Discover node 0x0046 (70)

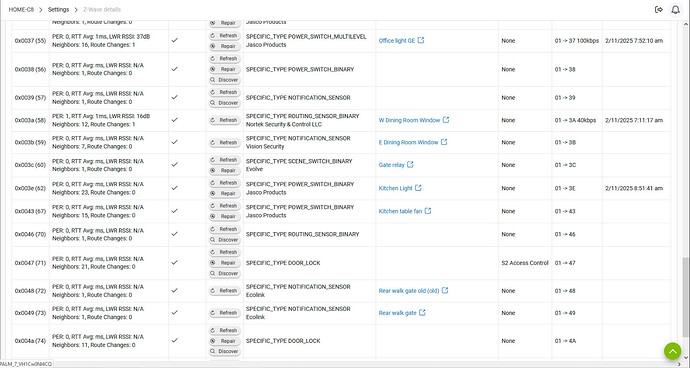click(x=224, y=239)
